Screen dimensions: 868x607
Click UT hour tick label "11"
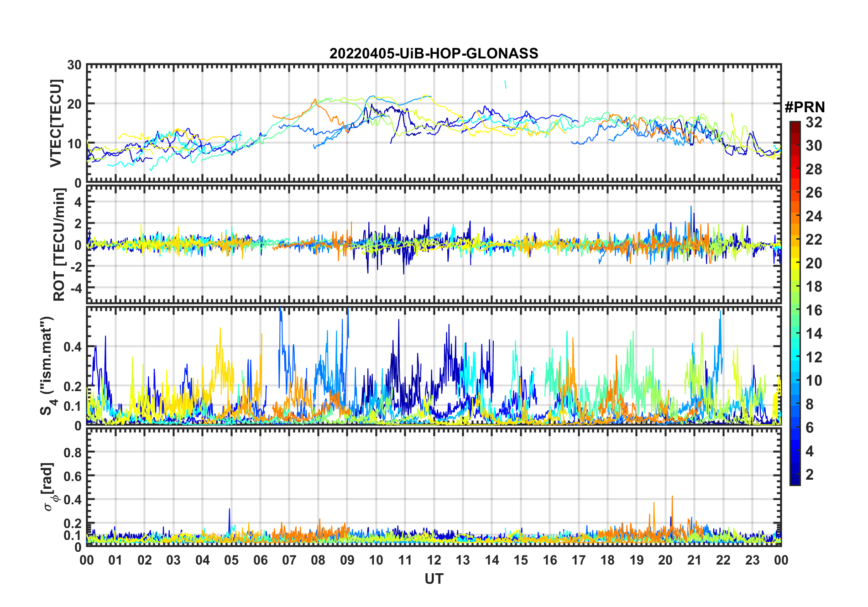405,560
